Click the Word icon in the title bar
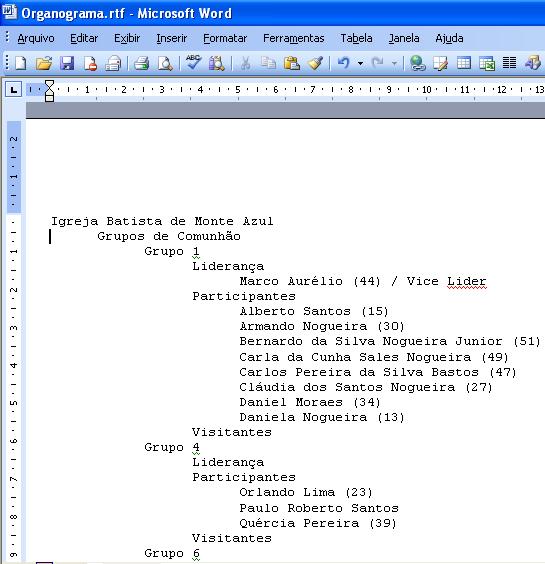 [9, 12]
